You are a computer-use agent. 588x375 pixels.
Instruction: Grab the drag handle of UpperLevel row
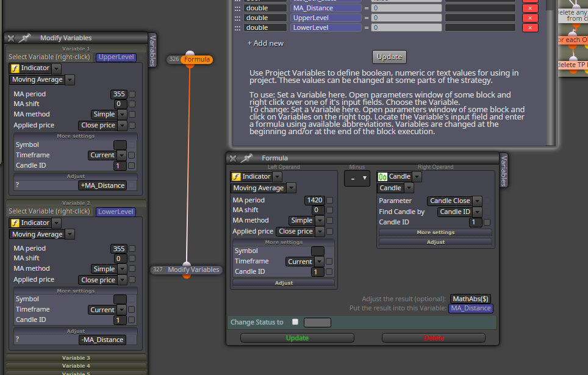point(237,18)
